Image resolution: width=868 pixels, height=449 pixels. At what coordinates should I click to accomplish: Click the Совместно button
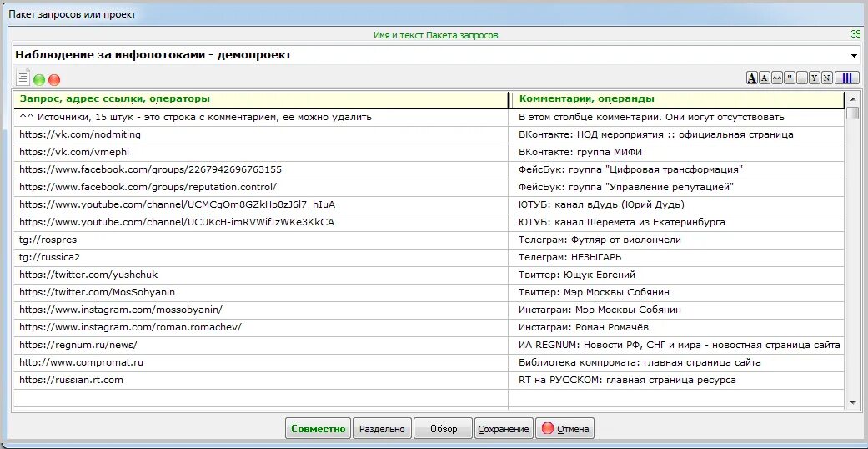pyautogui.click(x=319, y=428)
